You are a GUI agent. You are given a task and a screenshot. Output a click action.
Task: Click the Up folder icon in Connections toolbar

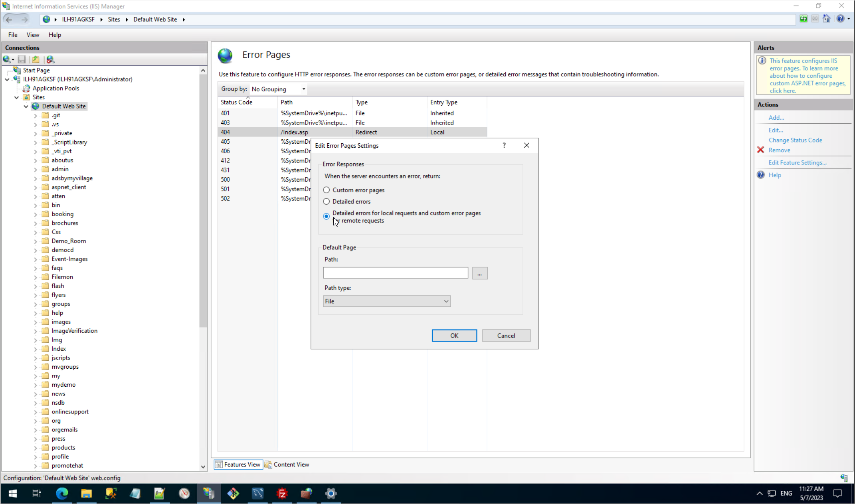(36, 59)
